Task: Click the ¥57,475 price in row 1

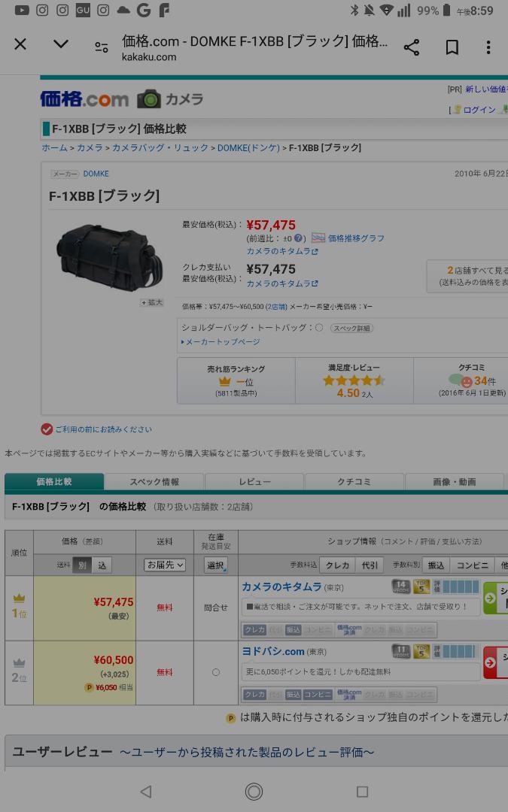Action: pyautogui.click(x=114, y=602)
